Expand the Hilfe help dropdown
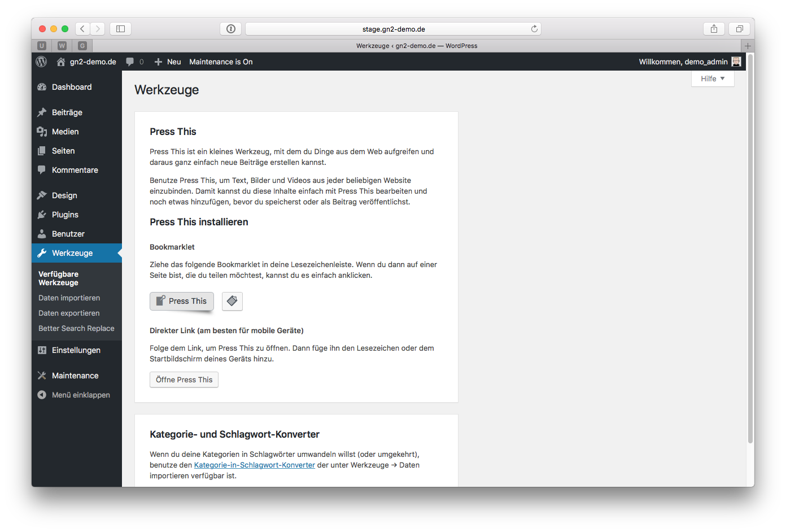This screenshot has width=786, height=532. click(x=713, y=79)
